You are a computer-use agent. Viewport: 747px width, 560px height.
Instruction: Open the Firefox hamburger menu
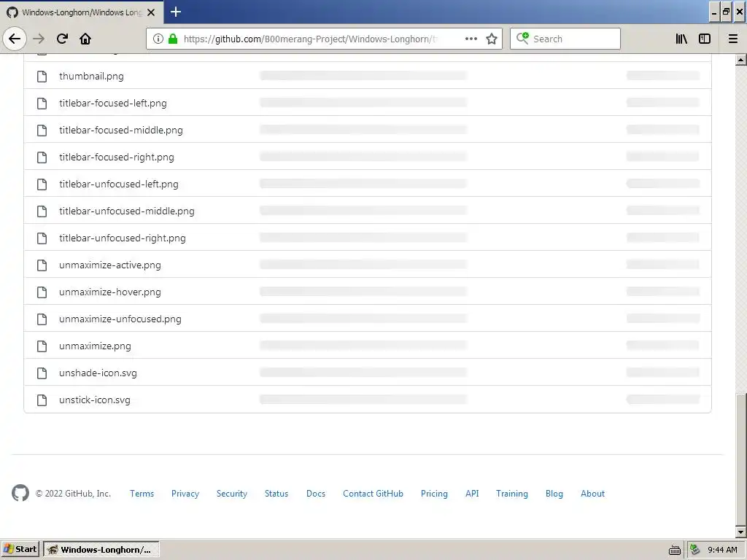[x=733, y=39]
